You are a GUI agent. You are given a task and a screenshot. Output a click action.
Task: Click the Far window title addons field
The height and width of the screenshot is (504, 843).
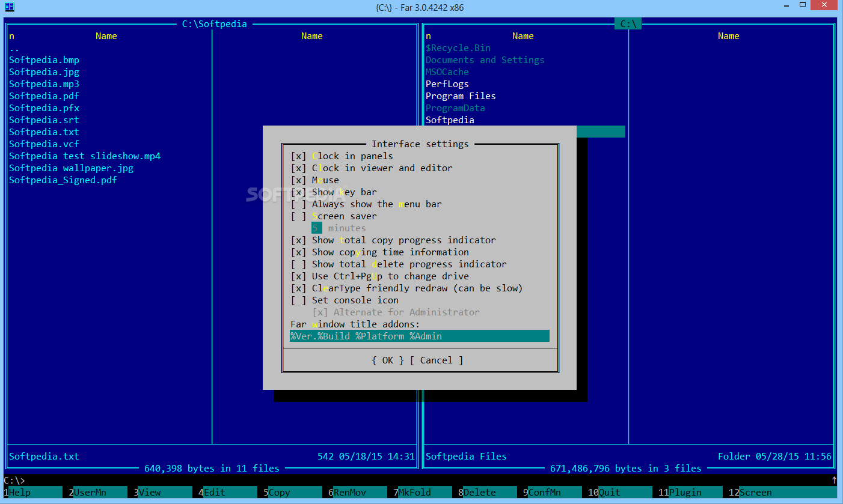coord(420,336)
